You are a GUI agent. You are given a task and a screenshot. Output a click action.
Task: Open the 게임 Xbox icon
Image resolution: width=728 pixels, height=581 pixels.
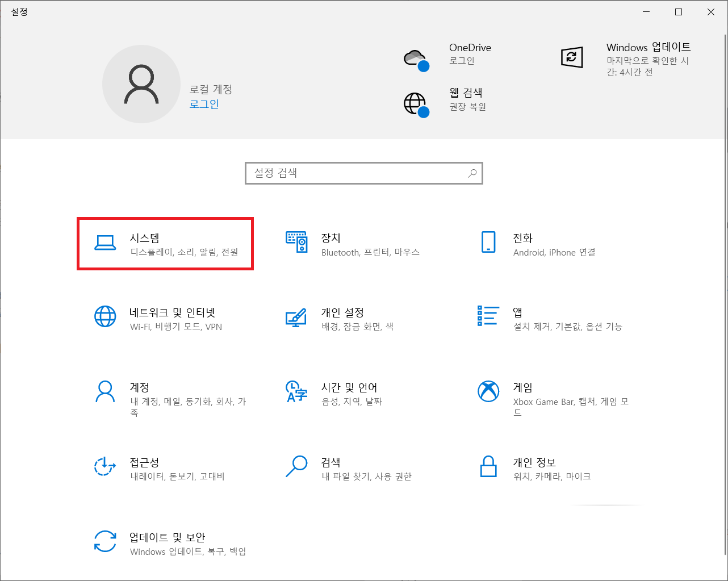click(488, 391)
